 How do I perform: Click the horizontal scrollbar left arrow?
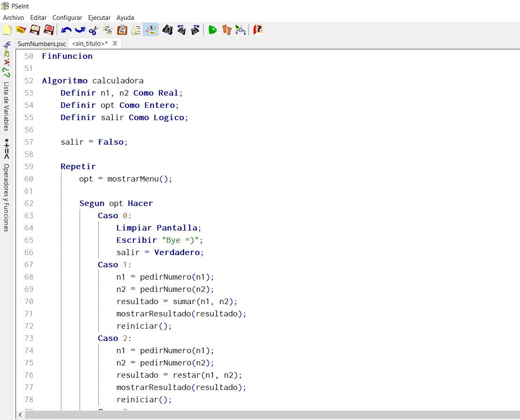(20, 415)
